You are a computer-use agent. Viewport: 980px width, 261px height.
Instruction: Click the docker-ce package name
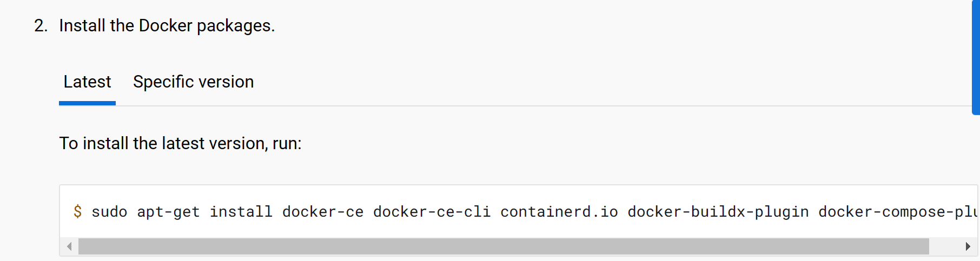tap(323, 211)
